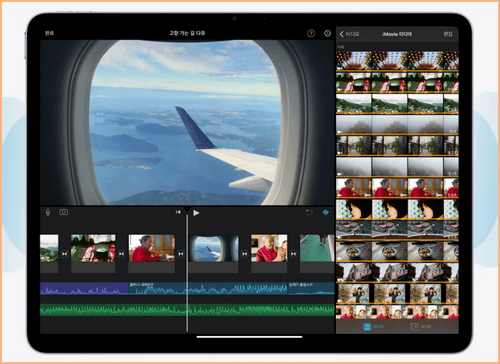The image size is (500, 364).
Task: Pick the building street clip in browser
Action: pyautogui.click(x=397, y=272)
